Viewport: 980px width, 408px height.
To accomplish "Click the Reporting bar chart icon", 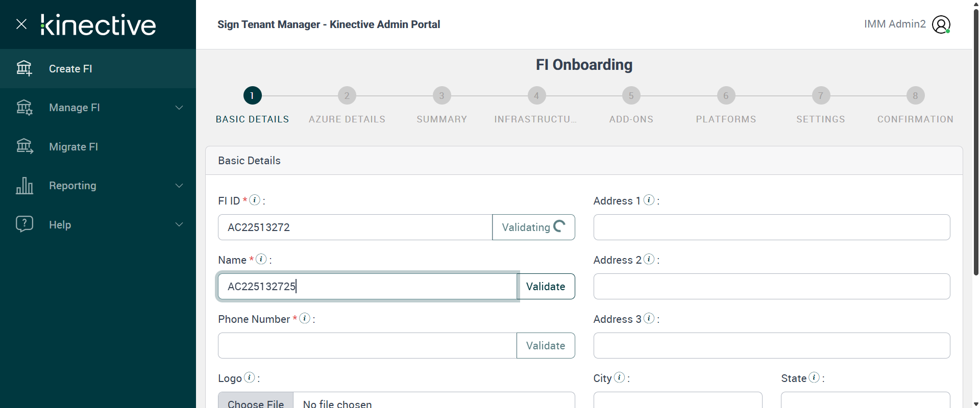I will tap(24, 186).
